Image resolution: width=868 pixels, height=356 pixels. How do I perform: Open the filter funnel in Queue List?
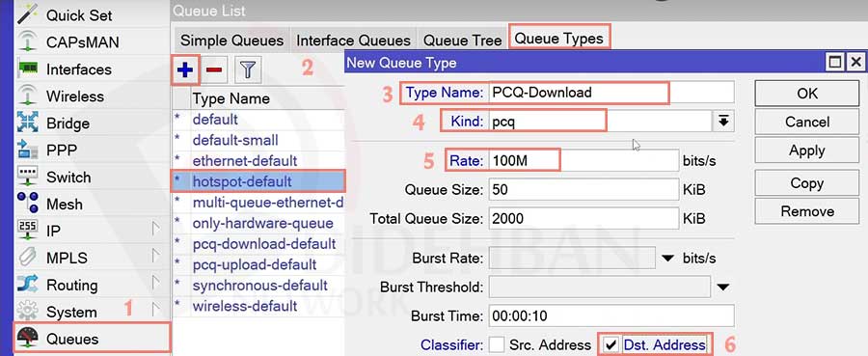[x=248, y=69]
